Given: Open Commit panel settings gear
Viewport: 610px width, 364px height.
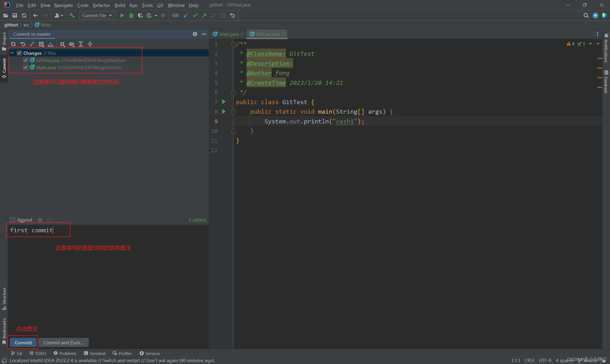Looking at the screenshot, I should pyautogui.click(x=195, y=34).
